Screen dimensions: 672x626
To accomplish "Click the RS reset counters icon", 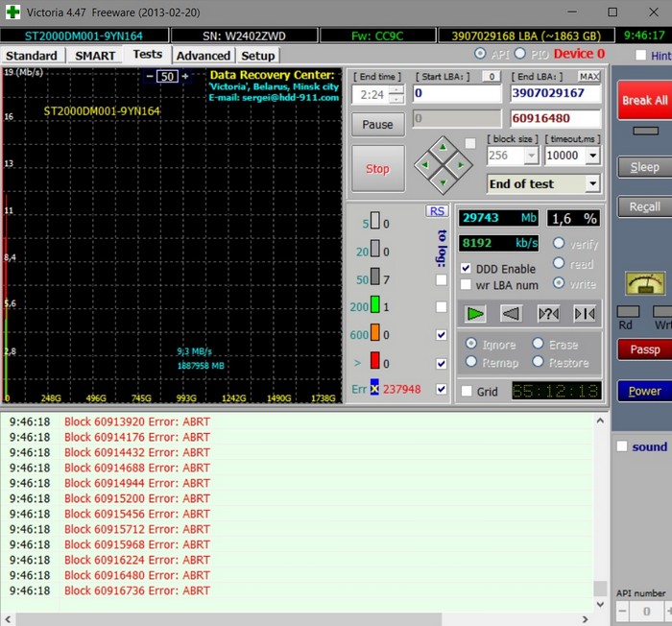I will (x=437, y=211).
